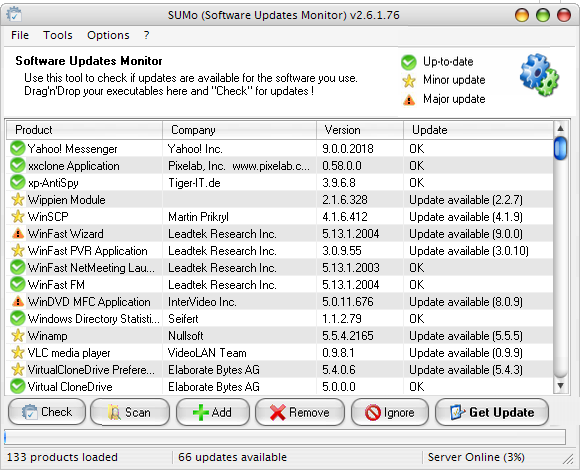
Task: Click the version 5.5.4.2165 cell
Action: [348, 336]
